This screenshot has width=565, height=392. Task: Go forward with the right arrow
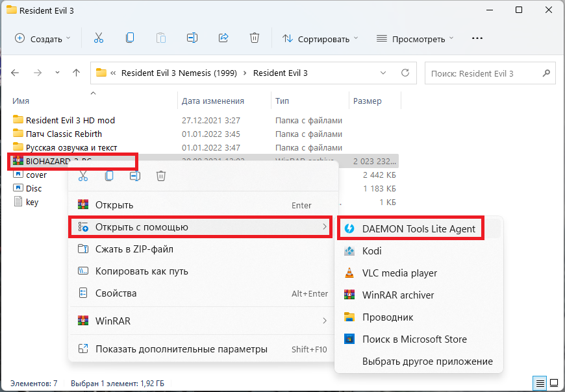click(38, 73)
